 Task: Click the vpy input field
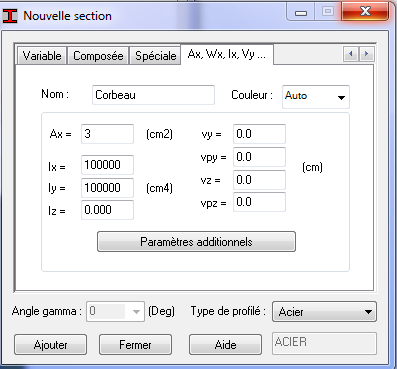pos(259,157)
